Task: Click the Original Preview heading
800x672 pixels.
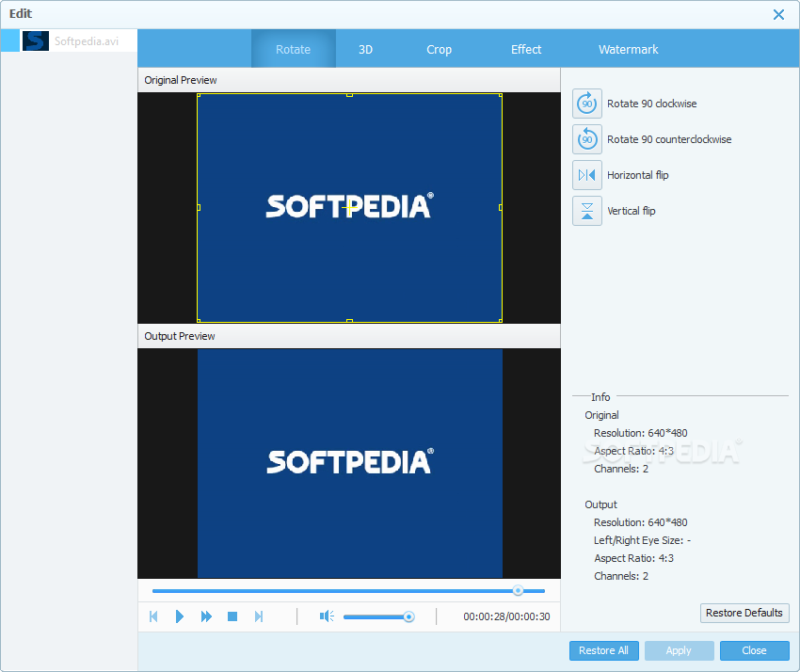Action: pyautogui.click(x=180, y=80)
